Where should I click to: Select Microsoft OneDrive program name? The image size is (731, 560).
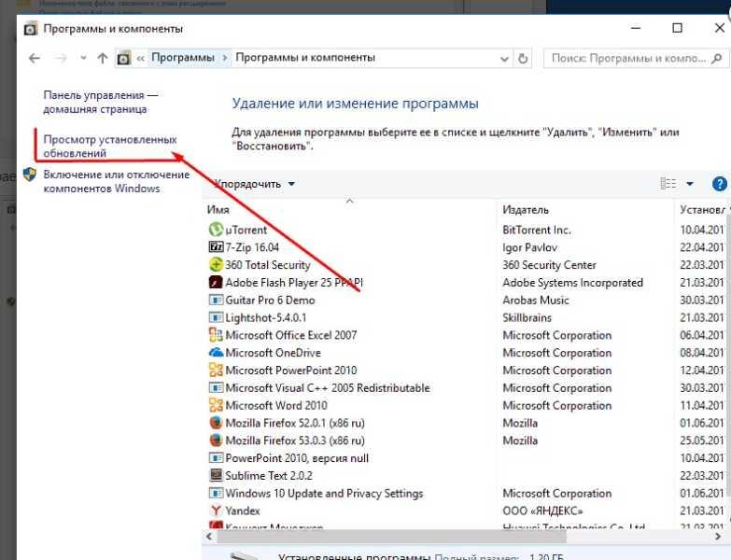274,353
